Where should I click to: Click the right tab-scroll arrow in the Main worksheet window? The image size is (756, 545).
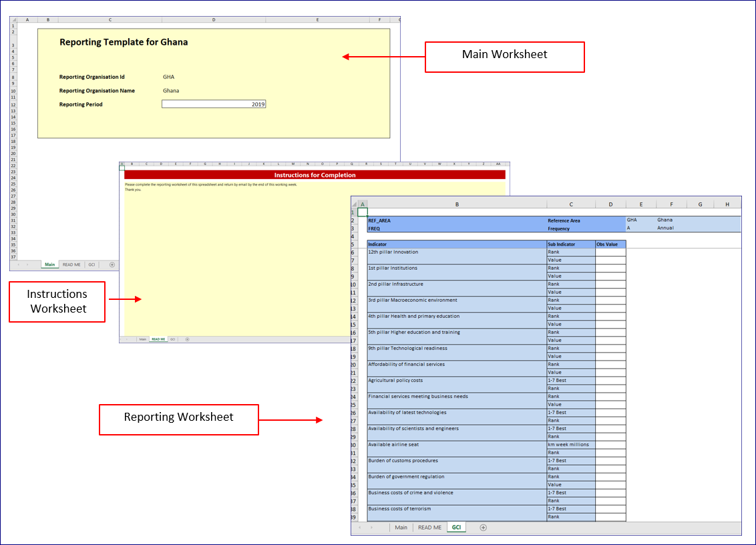coord(27,265)
